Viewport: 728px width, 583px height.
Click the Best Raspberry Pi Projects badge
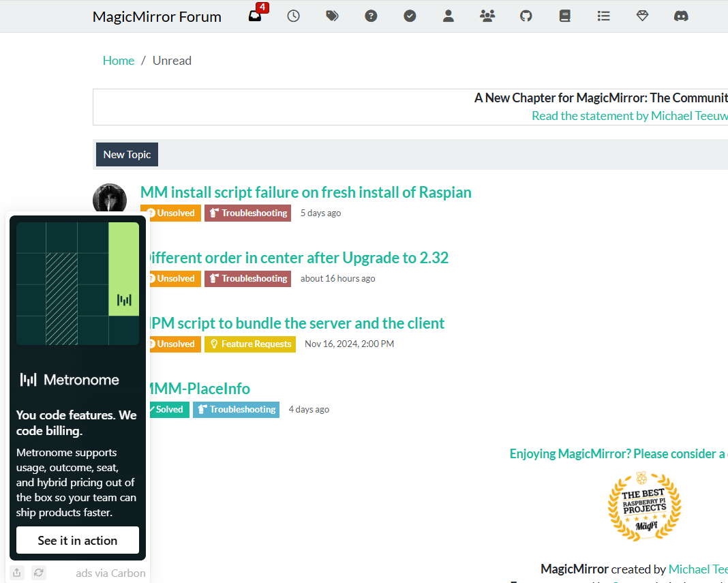(644, 504)
